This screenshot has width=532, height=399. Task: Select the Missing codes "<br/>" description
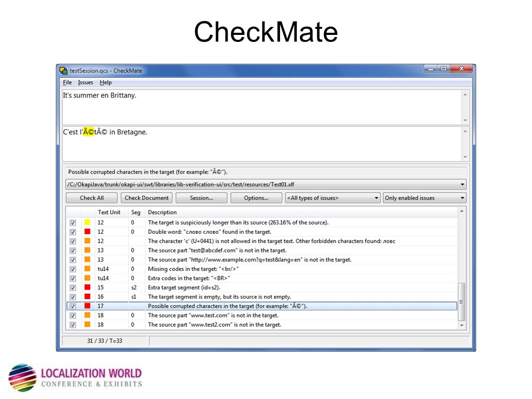click(x=194, y=269)
